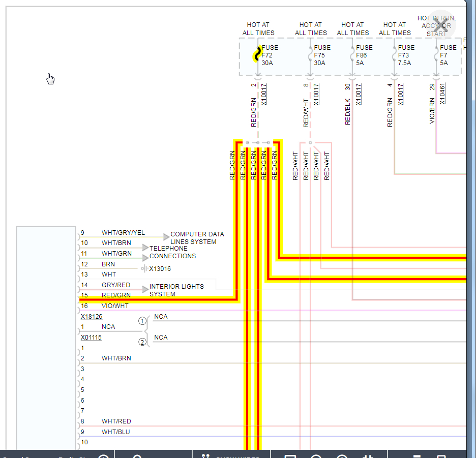Viewport: 476px width, 458px height.
Task: Select the GRY/RED wire label at pin 14
Action: coord(115,285)
